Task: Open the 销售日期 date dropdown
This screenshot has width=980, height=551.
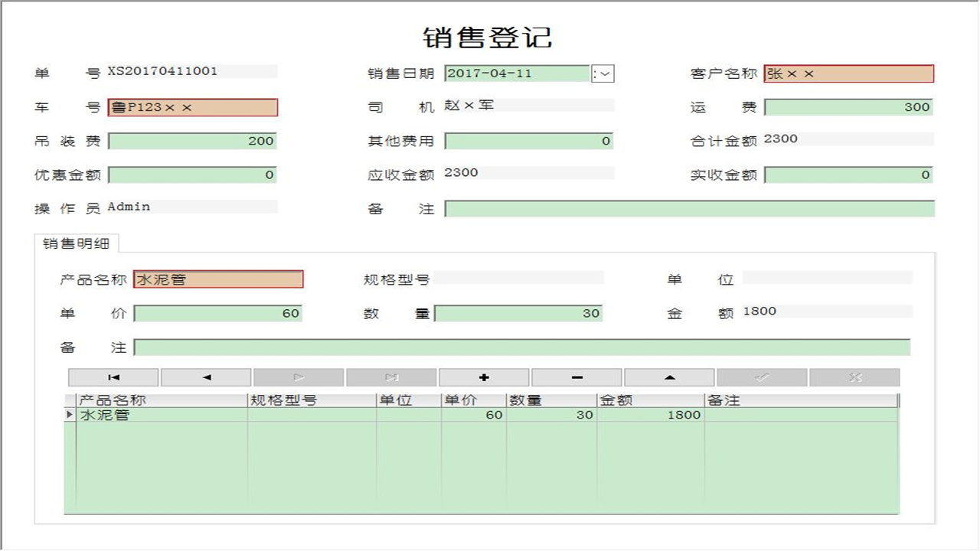Action: 603,73
